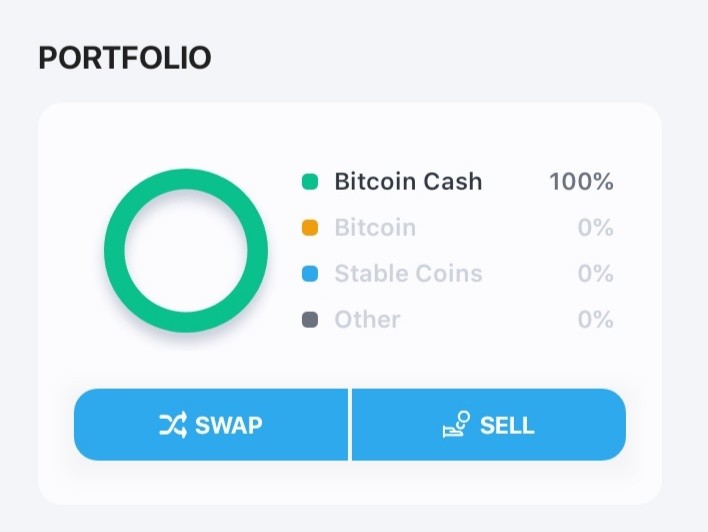
Task: Click the 0% value beside Other
Action: tap(596, 320)
